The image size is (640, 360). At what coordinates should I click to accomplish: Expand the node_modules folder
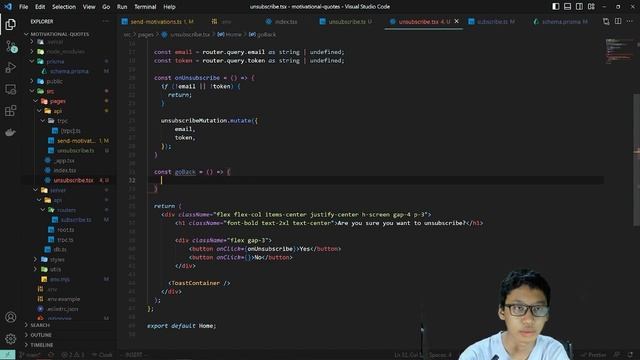click(x=65, y=51)
